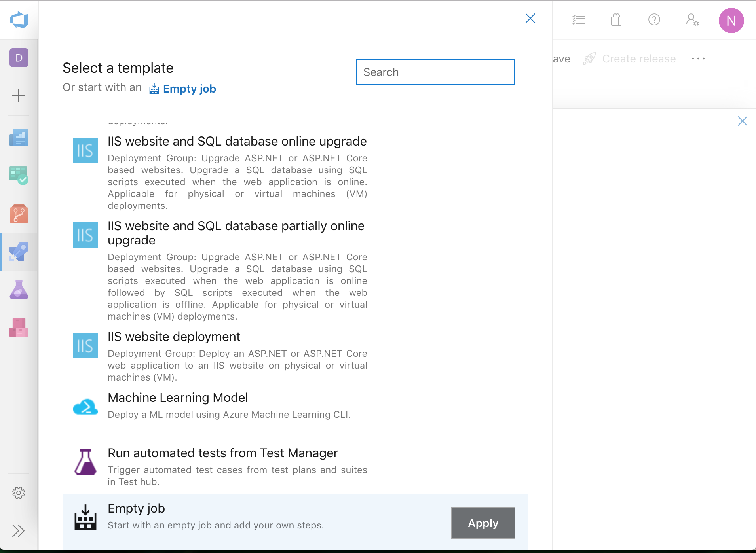Select IIS website and SQL database partially online upgrade
Screen dimensions: 756x553
tap(237, 233)
